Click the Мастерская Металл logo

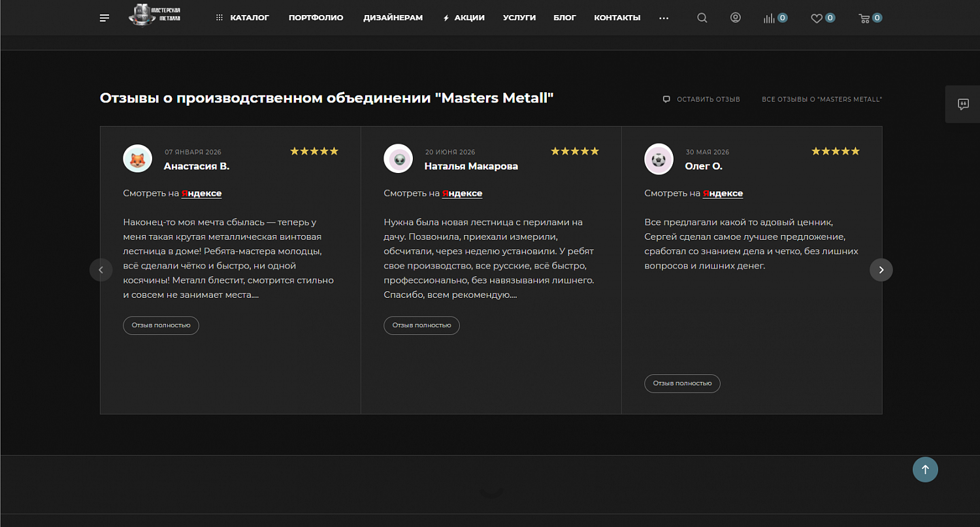pos(155,15)
